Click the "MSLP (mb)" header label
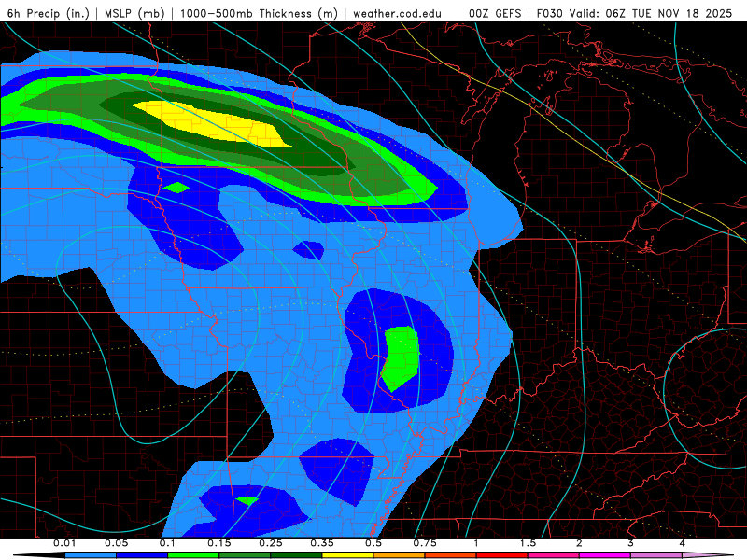This screenshot has height=560, width=747. tap(134, 13)
